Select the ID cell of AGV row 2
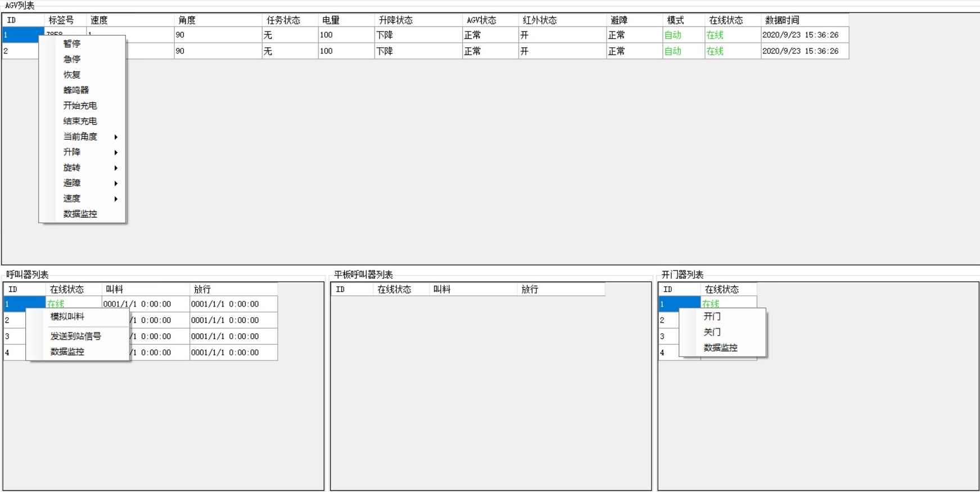The image size is (980, 492). 21,51
